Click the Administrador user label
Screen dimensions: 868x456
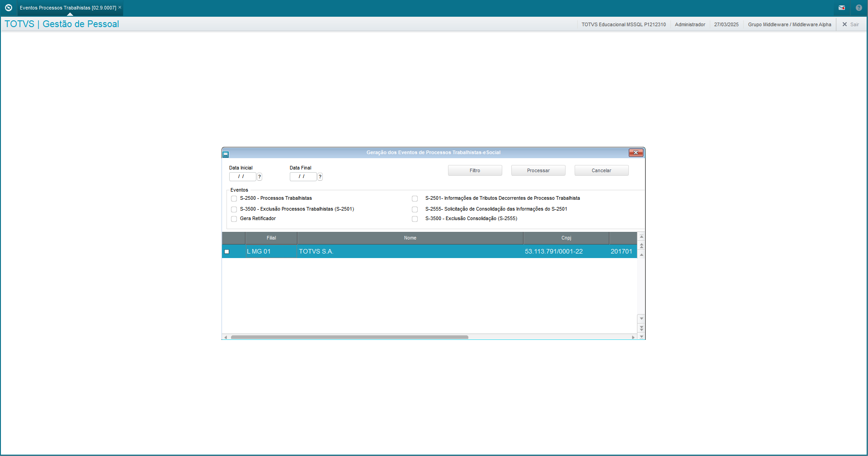(x=690, y=24)
